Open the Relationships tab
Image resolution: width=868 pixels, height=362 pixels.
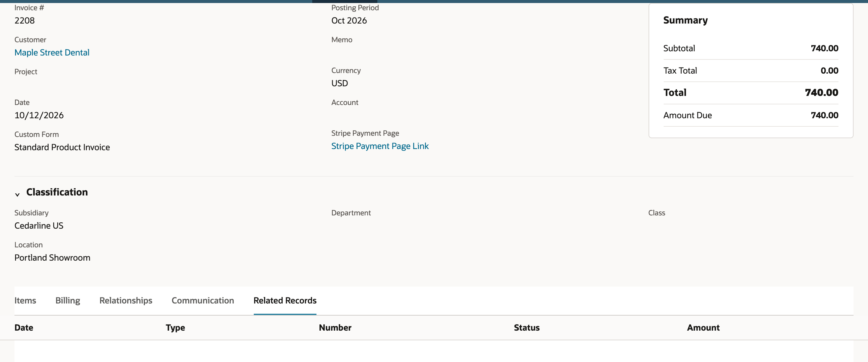coord(126,300)
